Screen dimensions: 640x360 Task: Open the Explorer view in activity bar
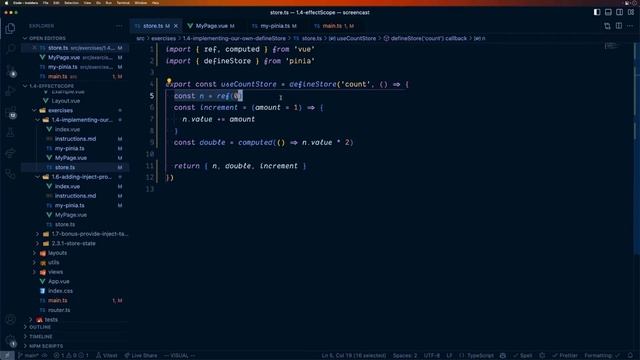tap(10, 28)
